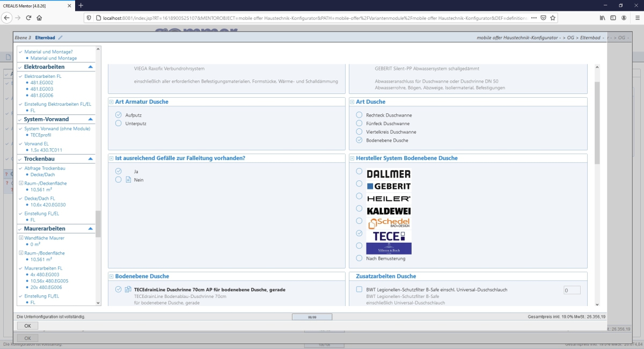Viewport: 644px width, 349px height.
Task: Select Unterputz radio option
Action: pyautogui.click(x=119, y=123)
